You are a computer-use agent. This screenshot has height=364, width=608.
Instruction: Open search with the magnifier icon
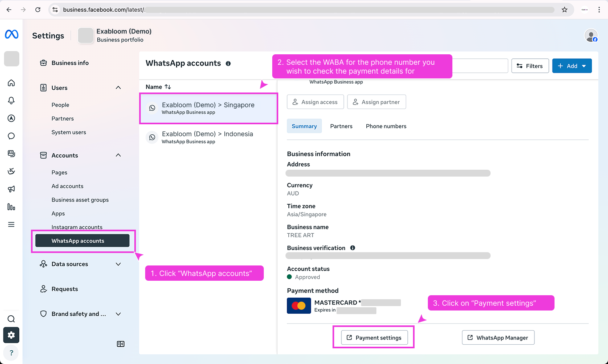pyautogui.click(x=11, y=319)
